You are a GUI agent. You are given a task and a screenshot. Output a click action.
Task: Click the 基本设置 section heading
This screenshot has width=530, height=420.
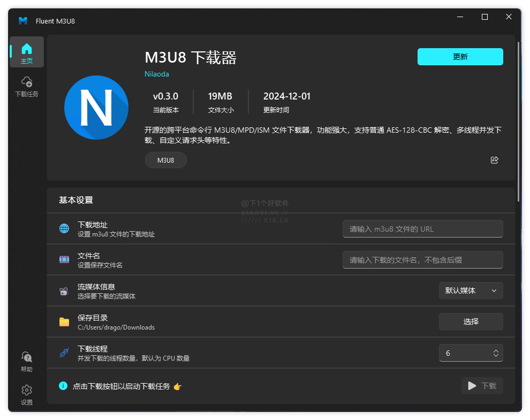[x=76, y=200]
